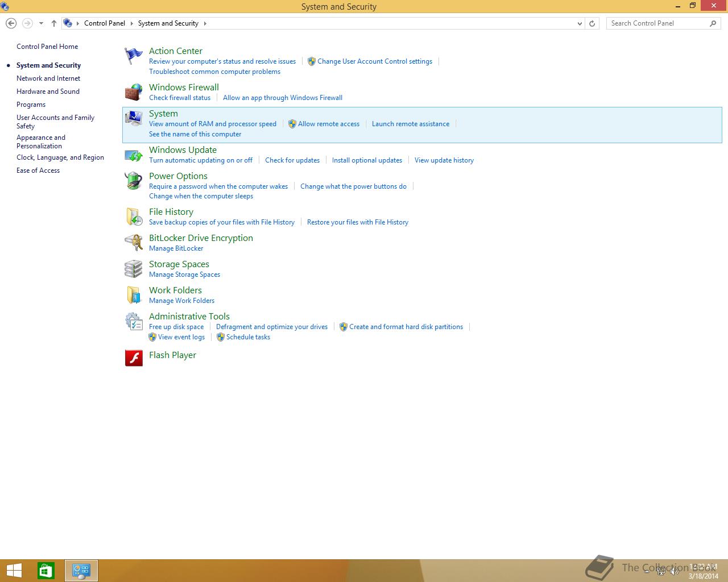Viewport: 728px width, 582px height.
Task: Open the Power Options battery icon
Action: [134, 181]
